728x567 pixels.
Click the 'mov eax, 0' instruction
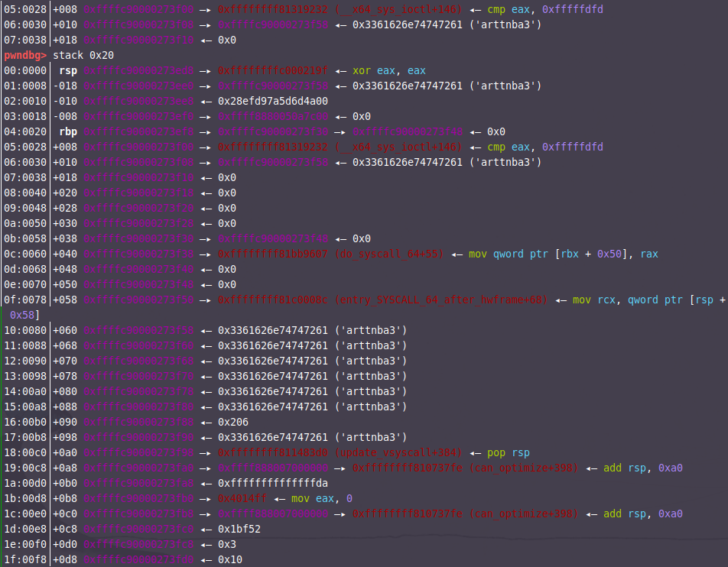coord(321,498)
